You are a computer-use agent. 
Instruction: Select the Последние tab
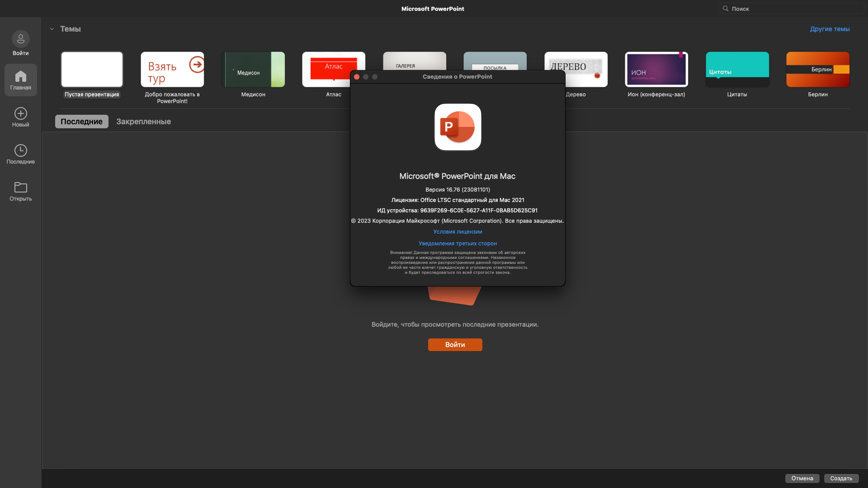point(81,122)
